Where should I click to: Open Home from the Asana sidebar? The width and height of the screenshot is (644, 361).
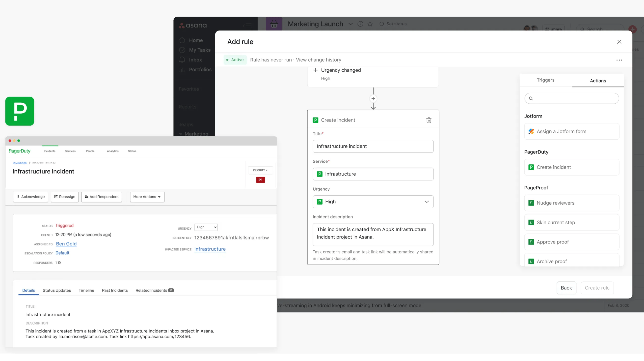pyautogui.click(x=196, y=40)
